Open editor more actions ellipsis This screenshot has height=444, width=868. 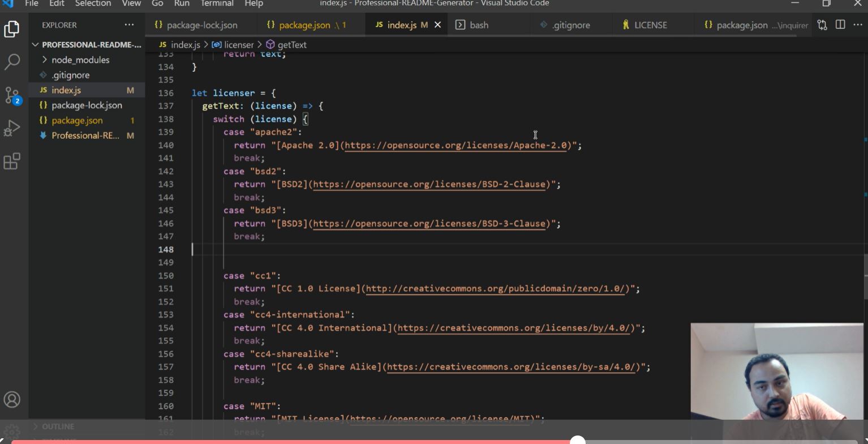click(858, 25)
